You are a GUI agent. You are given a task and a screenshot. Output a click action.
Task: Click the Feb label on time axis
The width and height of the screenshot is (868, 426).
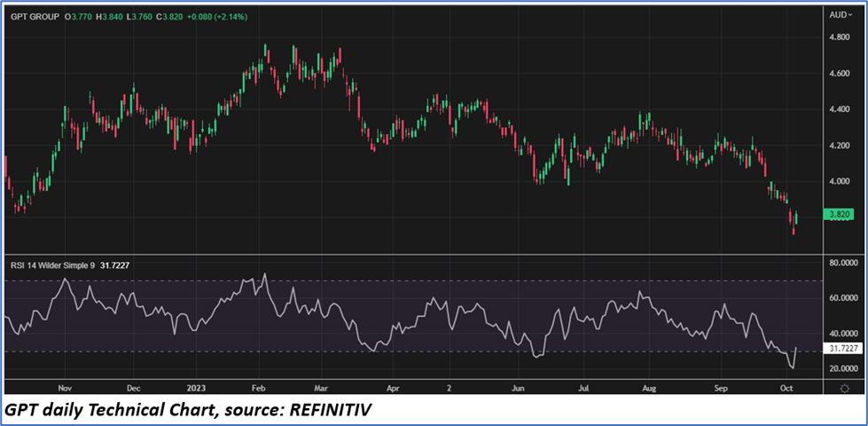coord(257,389)
